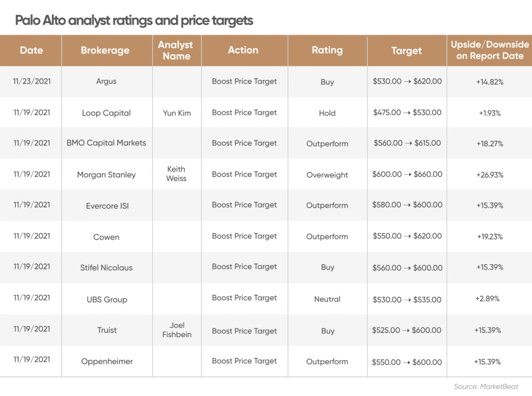The image size is (532, 396).
Task: Select the Argus brokerage cell
Action: (106, 82)
